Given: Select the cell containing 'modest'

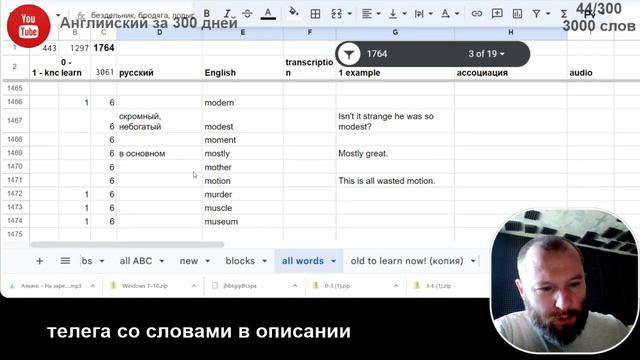Looking at the screenshot, I should 242,121.
